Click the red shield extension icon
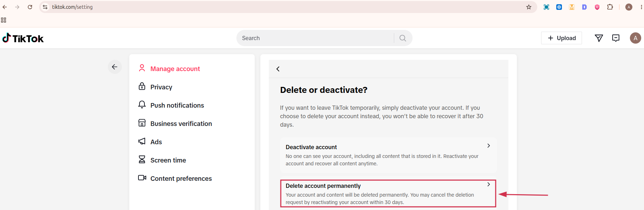The image size is (644, 210). (597, 7)
